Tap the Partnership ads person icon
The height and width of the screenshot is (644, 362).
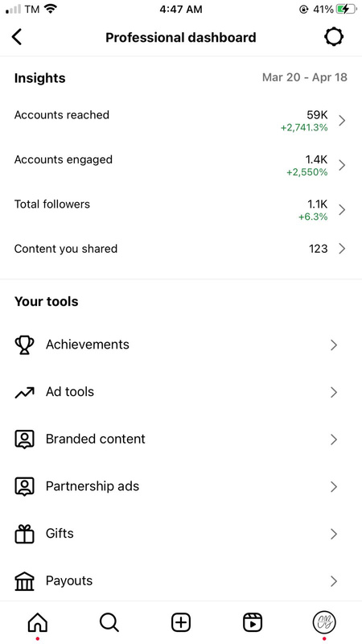pyautogui.click(x=25, y=487)
